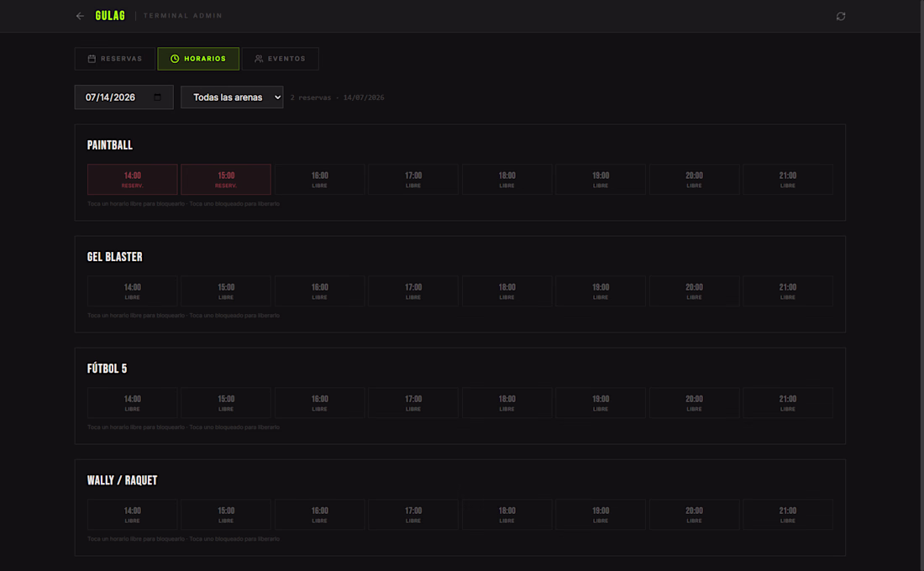Image resolution: width=924 pixels, height=571 pixels.
Task: Toggle the Gel Blaster 19:00 slot
Action: tap(601, 291)
